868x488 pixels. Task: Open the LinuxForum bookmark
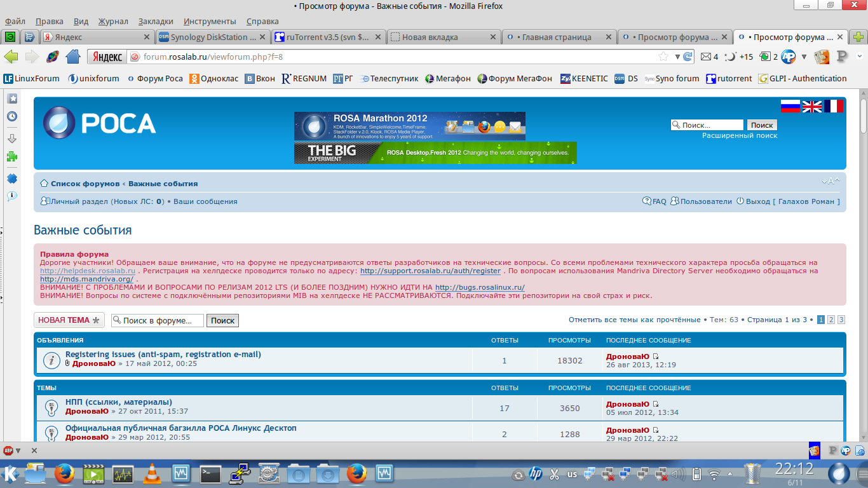click(31, 79)
